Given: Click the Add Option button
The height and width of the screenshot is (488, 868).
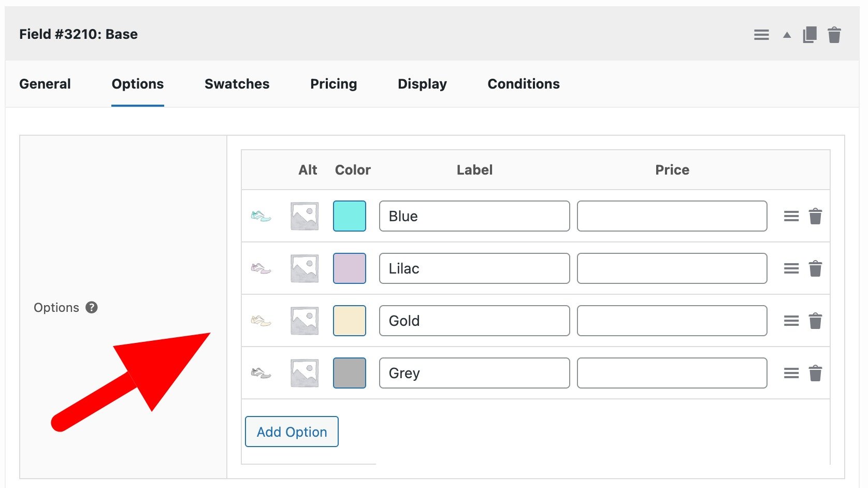Looking at the screenshot, I should tap(291, 432).
